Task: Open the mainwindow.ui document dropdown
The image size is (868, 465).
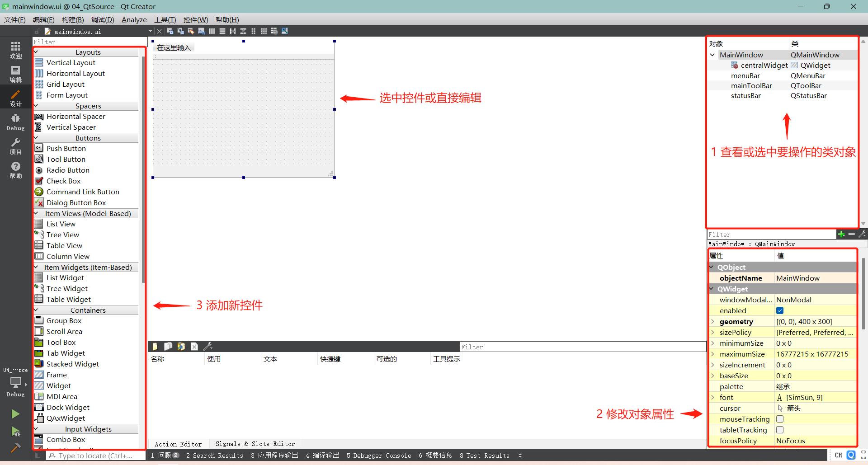Action: (x=150, y=31)
